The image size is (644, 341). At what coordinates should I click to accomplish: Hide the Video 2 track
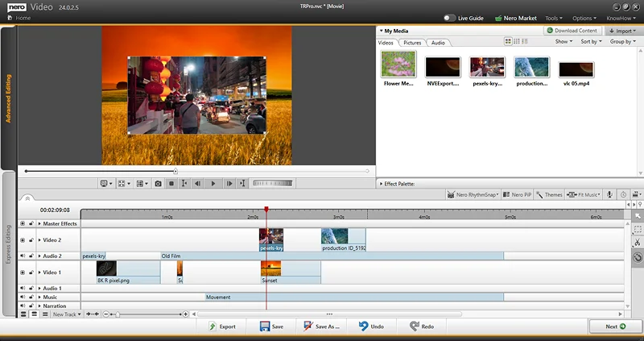[x=23, y=239]
